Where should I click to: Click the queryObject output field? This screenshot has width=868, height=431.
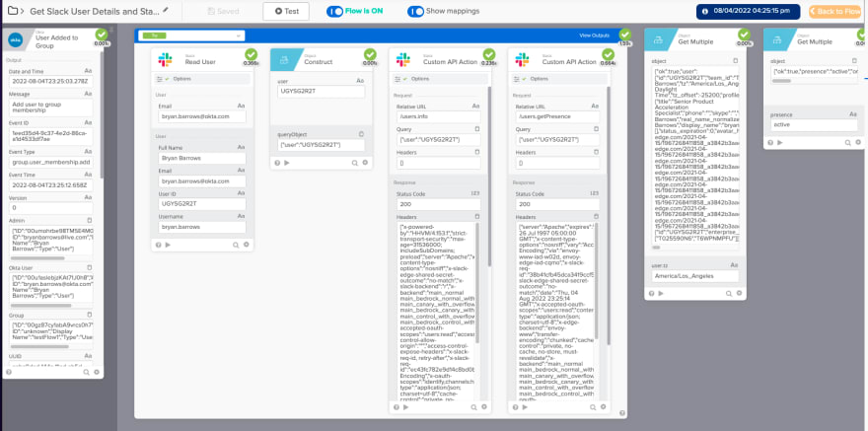[x=321, y=144]
